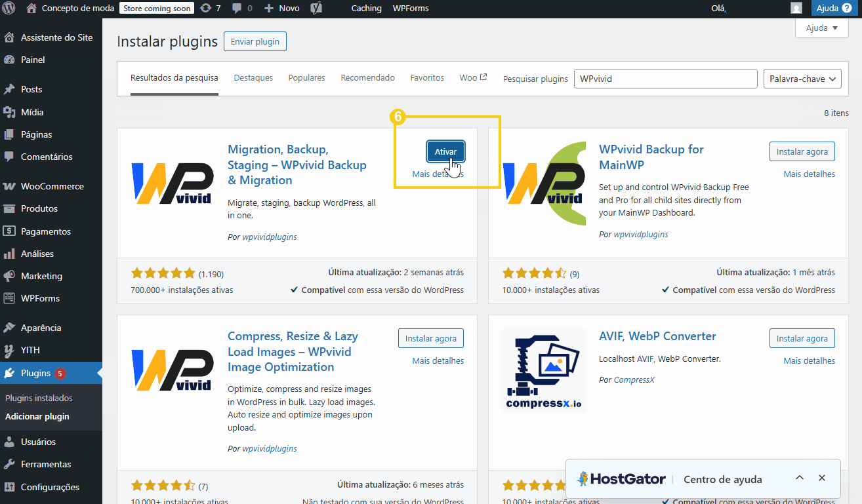The height and width of the screenshot is (504, 862).
Task: Install AVIF, WebP Converter plugin
Action: click(x=802, y=338)
